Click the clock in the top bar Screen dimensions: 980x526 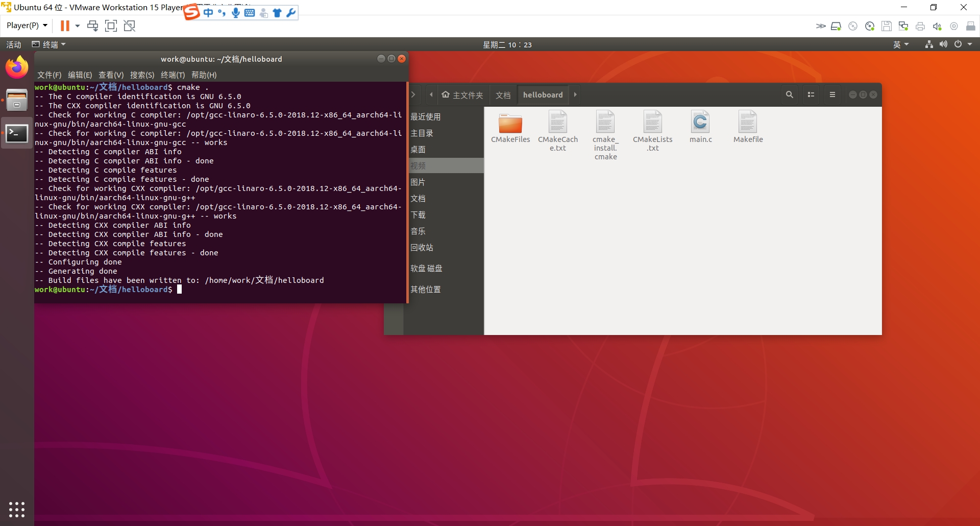(x=507, y=44)
